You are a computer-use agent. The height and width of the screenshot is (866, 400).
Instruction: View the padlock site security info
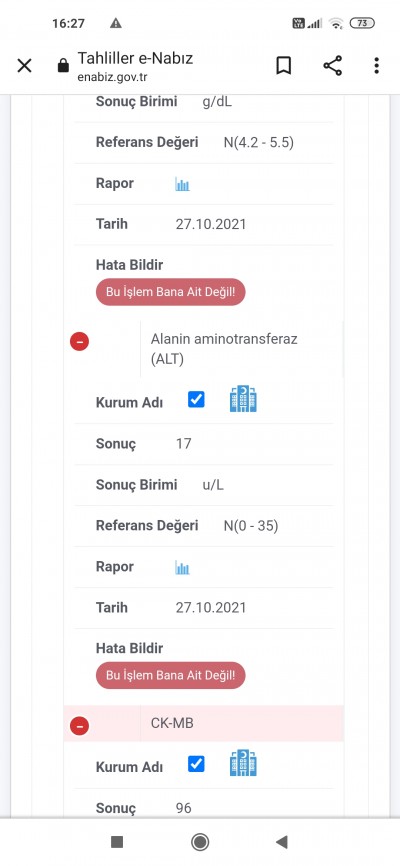[x=64, y=66]
